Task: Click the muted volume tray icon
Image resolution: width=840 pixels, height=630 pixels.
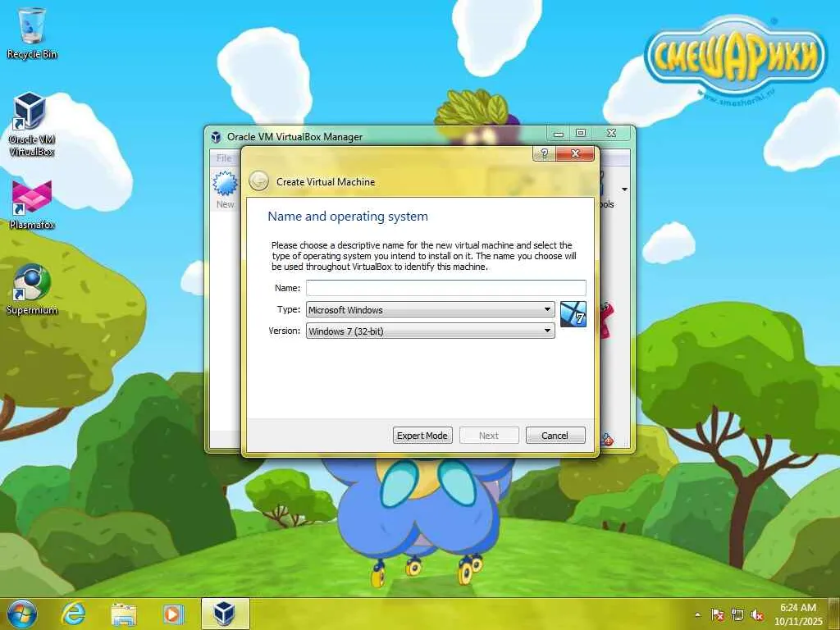Action: (x=757, y=615)
